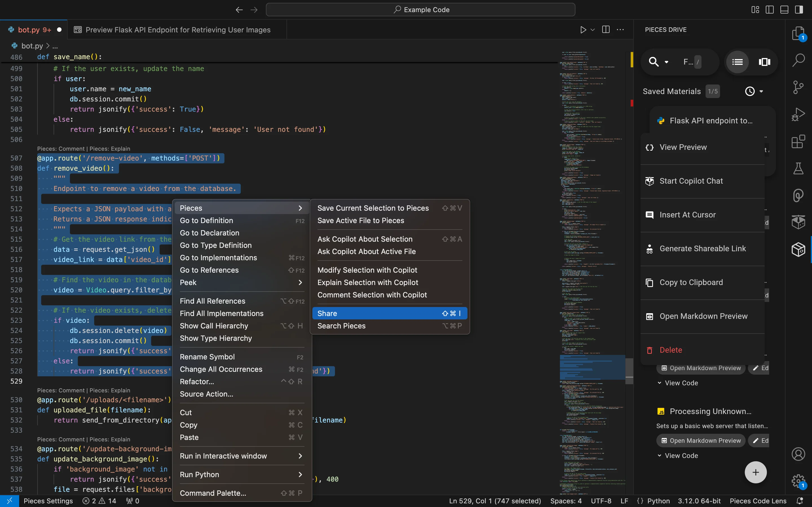Click the Run Python File play icon
This screenshot has width=812, height=507.
pyautogui.click(x=583, y=30)
